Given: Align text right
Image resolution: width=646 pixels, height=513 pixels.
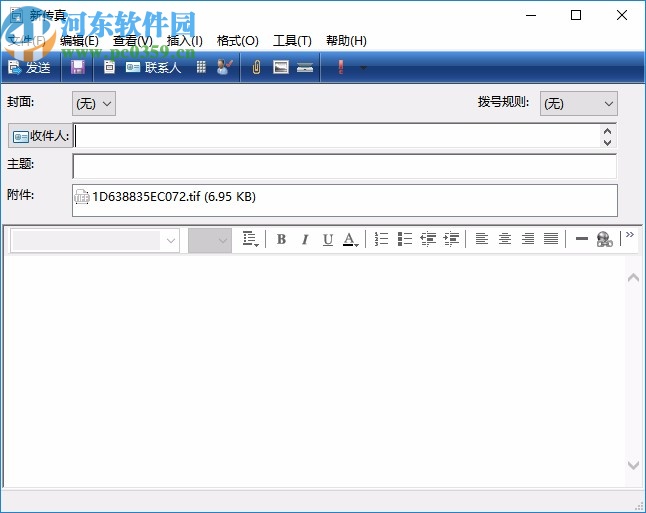Looking at the screenshot, I should point(528,239).
